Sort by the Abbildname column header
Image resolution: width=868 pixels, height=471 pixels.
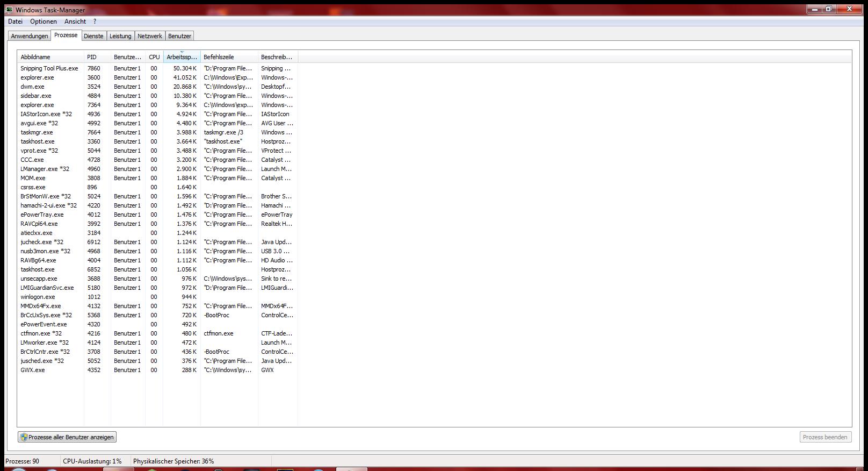pyautogui.click(x=50, y=57)
